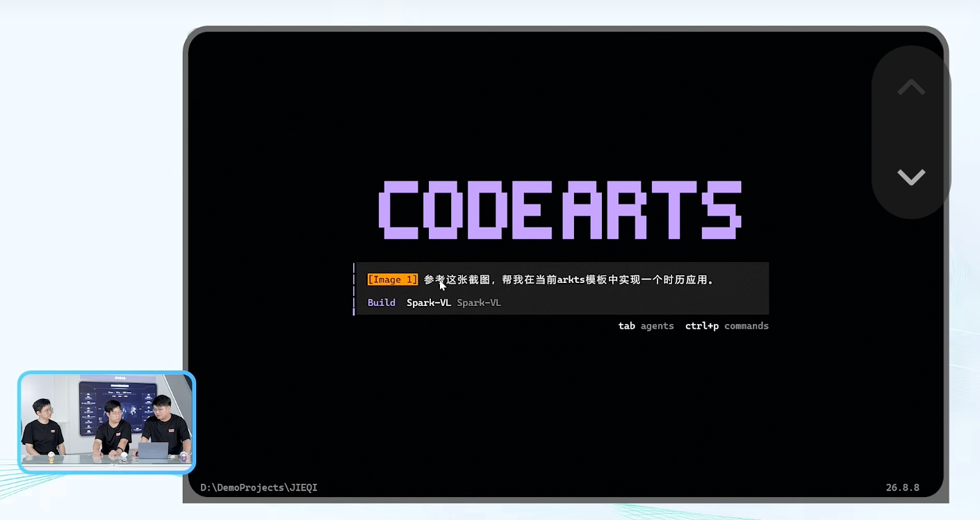Click the 26.8.8 version number

[903, 487]
